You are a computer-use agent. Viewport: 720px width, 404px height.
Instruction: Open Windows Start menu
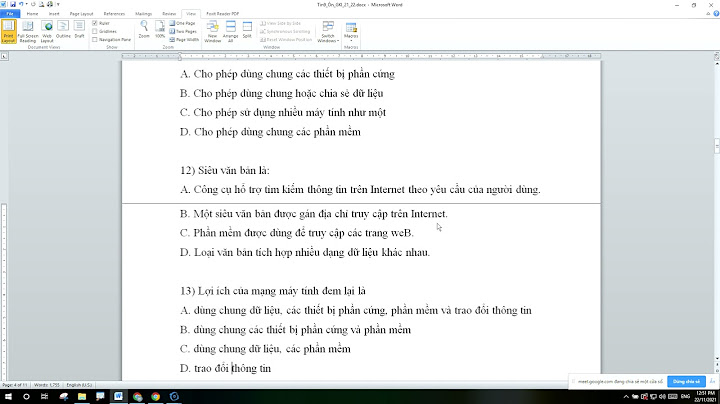coord(8,396)
